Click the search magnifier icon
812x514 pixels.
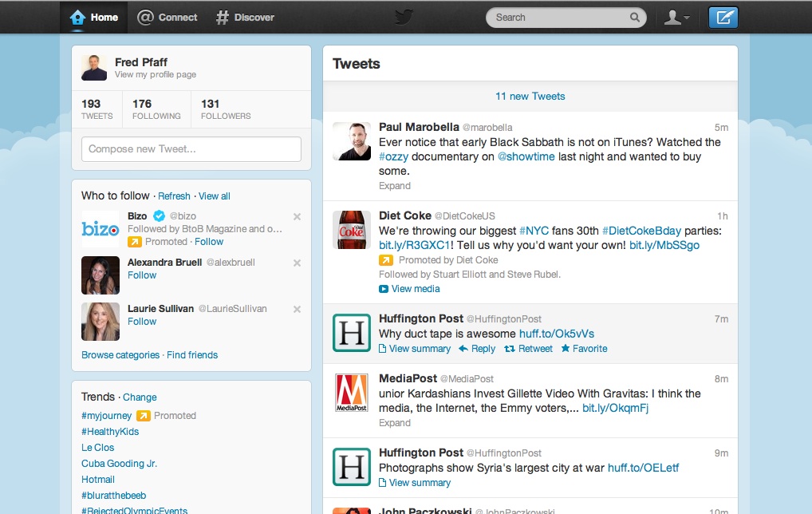point(634,17)
